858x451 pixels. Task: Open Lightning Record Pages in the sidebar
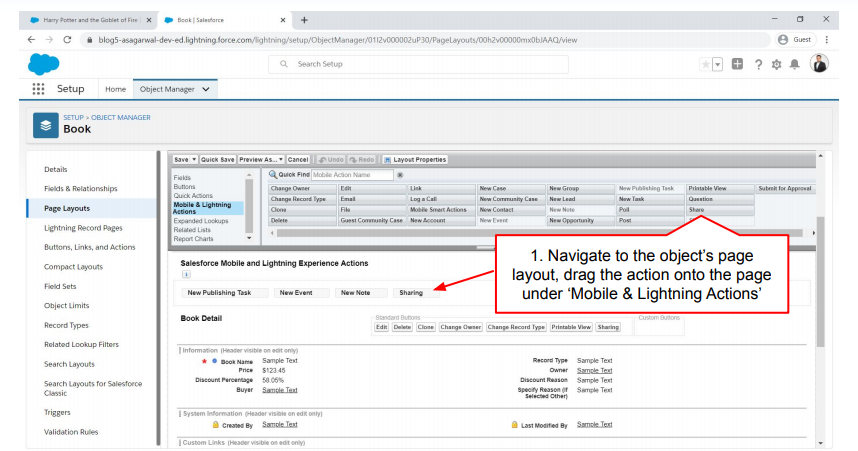coord(83,228)
